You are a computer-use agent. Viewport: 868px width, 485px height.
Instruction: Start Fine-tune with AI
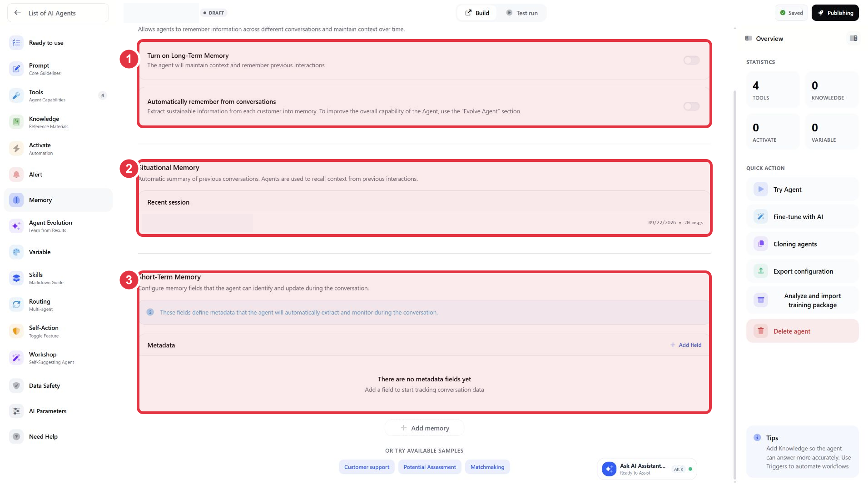pyautogui.click(x=802, y=217)
